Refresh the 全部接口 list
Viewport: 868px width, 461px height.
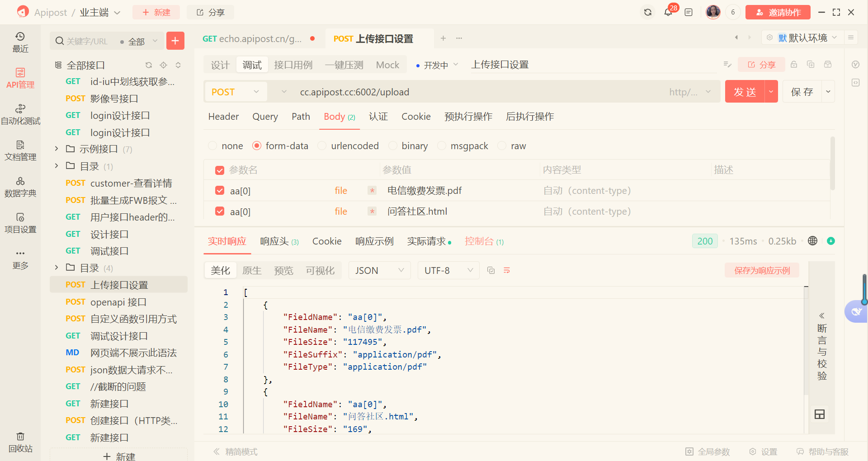pos(149,65)
